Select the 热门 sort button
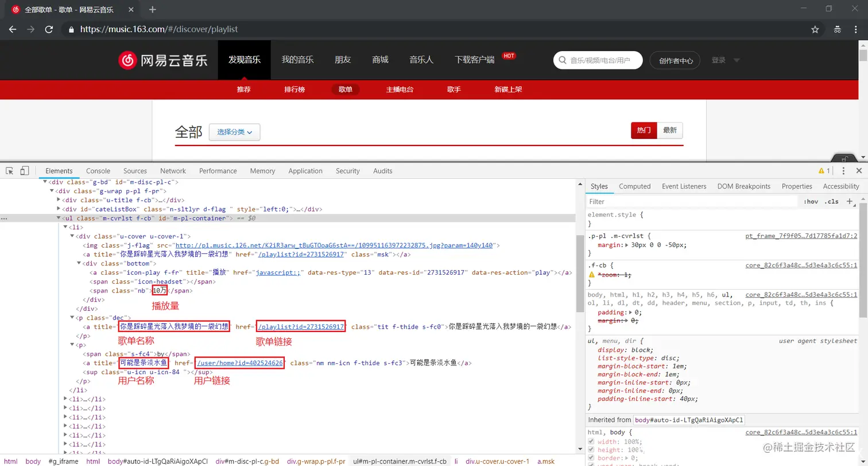 tap(644, 130)
